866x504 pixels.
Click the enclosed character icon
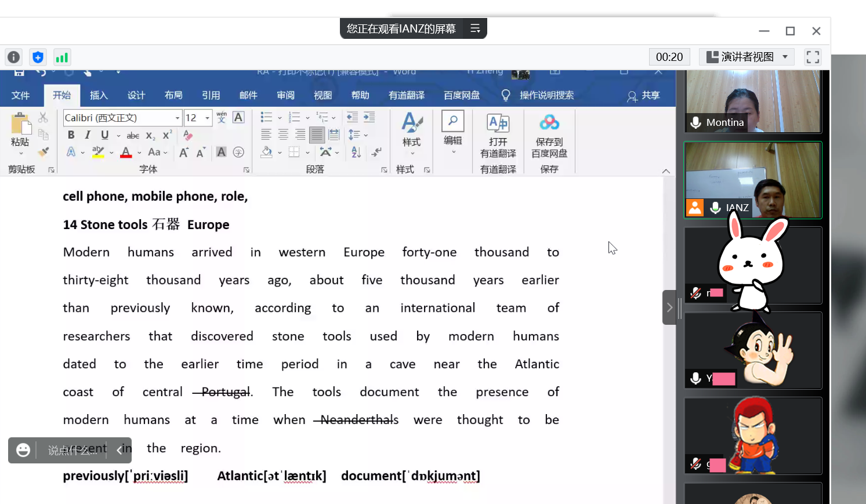click(238, 152)
